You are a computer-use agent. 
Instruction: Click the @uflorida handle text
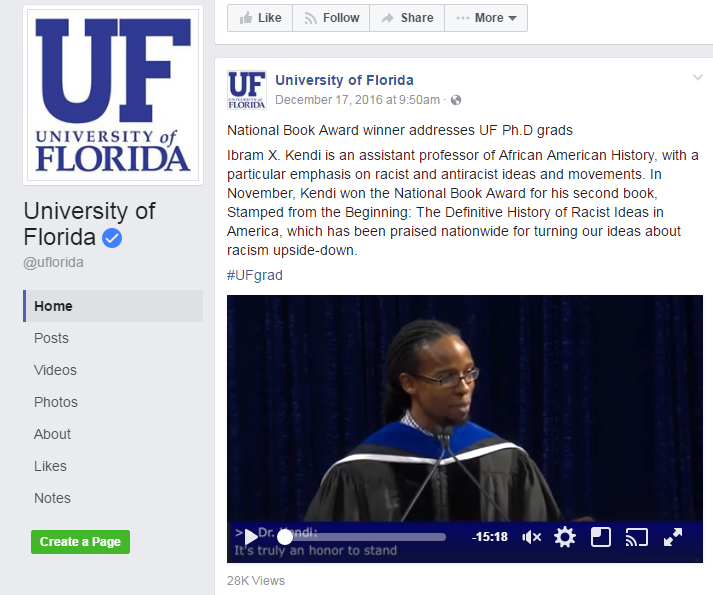(x=54, y=262)
